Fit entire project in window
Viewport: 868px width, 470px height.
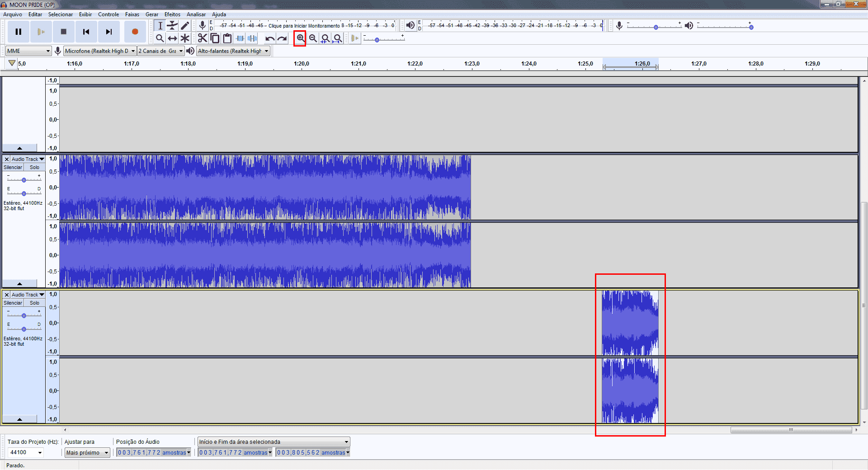pos(337,38)
